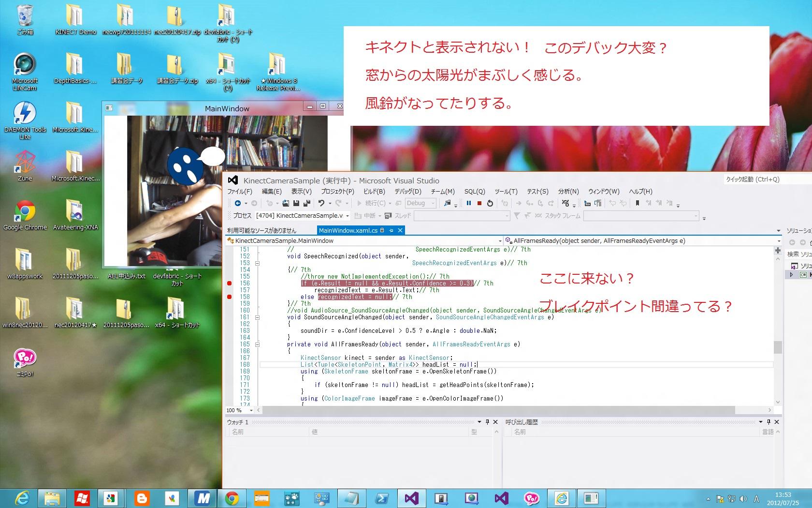Open the Process dropdown showing KinectCameraSample

[303, 216]
